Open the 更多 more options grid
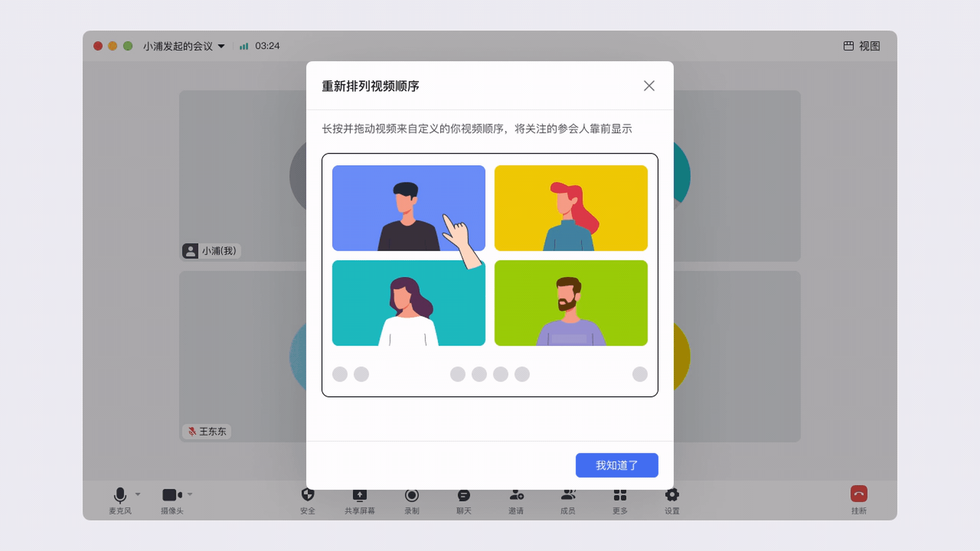The image size is (980, 551). click(620, 495)
